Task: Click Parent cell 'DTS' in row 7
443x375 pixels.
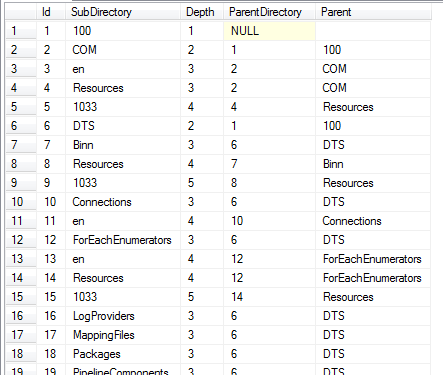Action: pyautogui.click(x=373, y=145)
